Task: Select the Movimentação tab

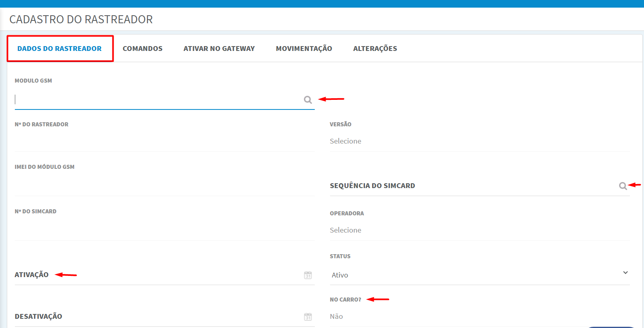Action: (x=304, y=49)
